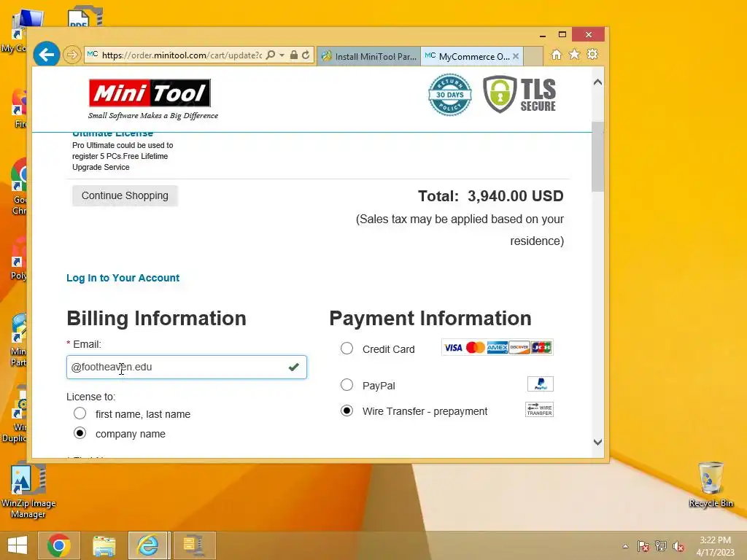Click the page scrollbar down arrow
The height and width of the screenshot is (560, 747).
click(x=598, y=442)
